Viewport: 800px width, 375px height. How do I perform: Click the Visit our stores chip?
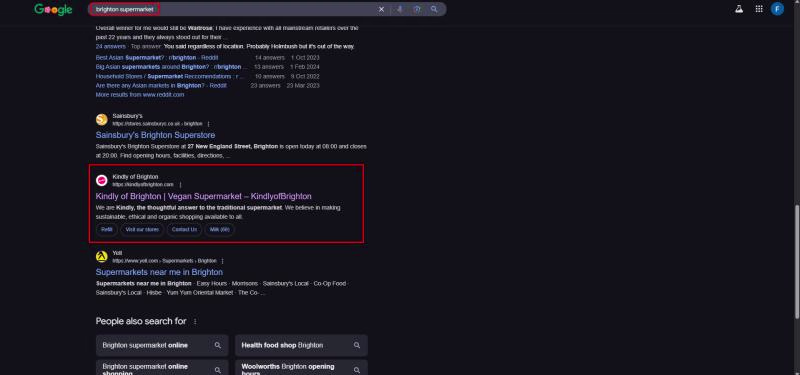pos(142,230)
